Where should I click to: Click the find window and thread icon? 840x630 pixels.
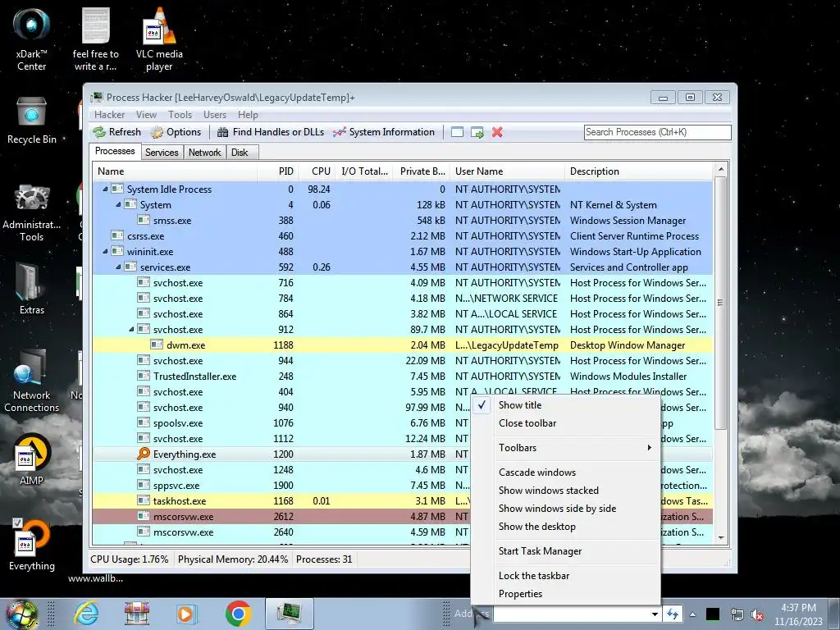(x=477, y=132)
